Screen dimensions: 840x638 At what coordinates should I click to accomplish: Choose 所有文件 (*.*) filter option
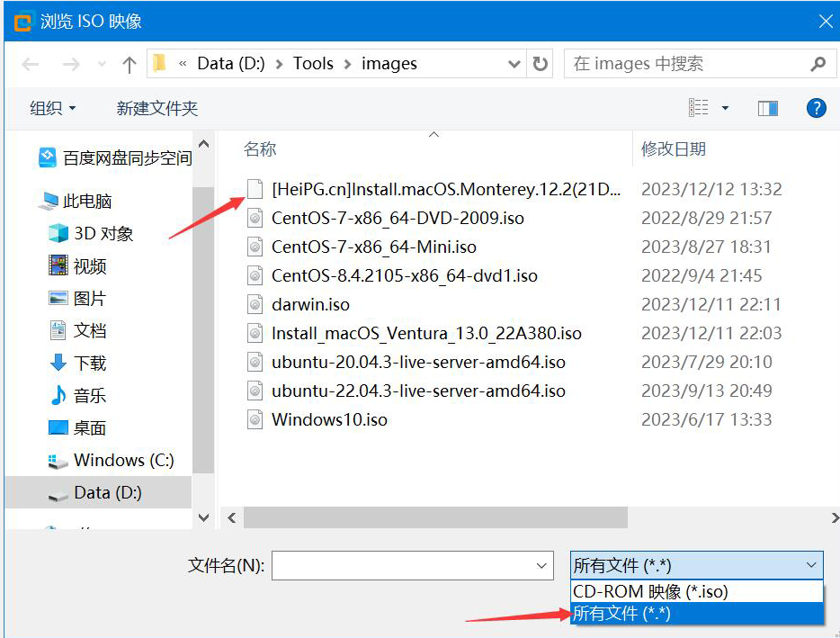tap(696, 614)
